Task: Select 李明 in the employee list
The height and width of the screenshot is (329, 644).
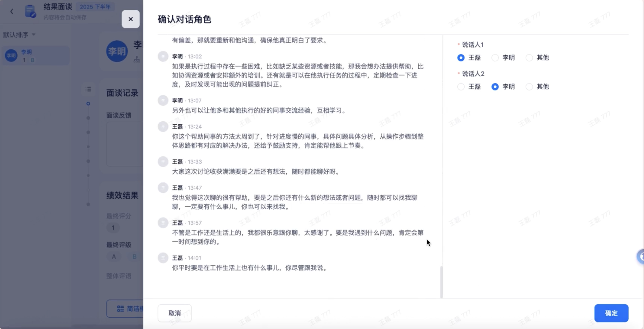Action: pyautogui.click(x=35, y=56)
